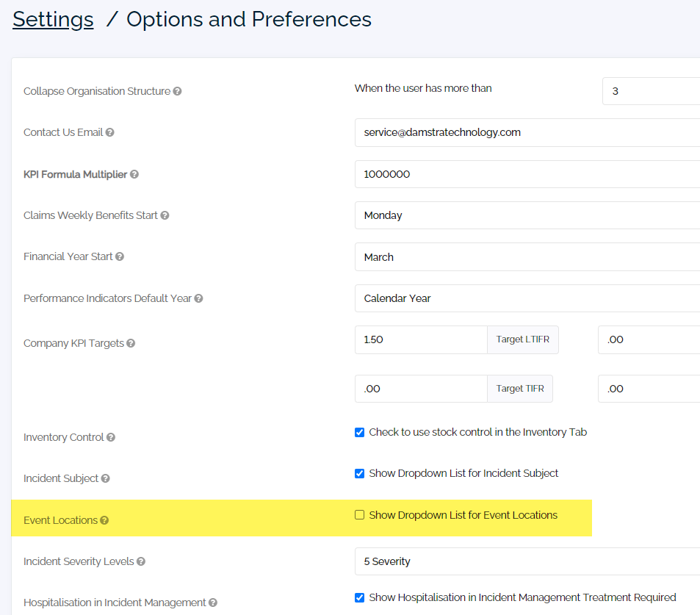700x615 pixels.
Task: Click the Financial Year Start label
Action: tap(68, 257)
